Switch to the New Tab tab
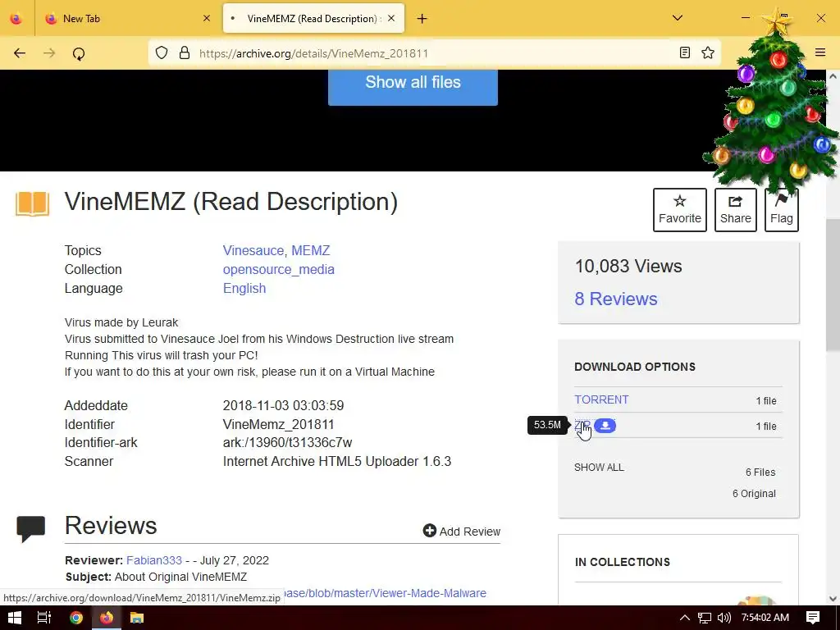The image size is (840, 630). 128,18
